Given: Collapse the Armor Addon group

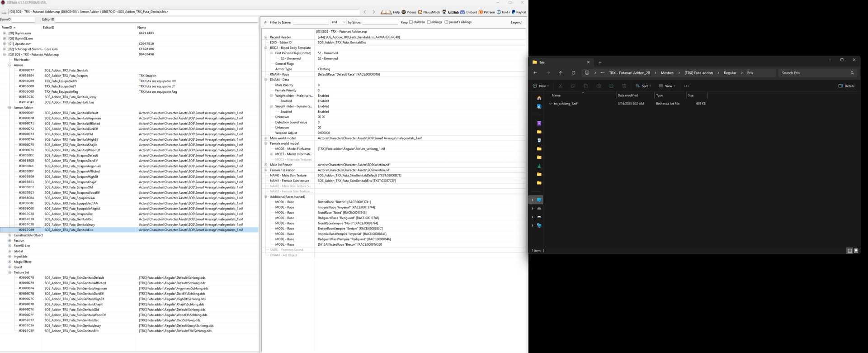Looking at the screenshot, I should [10, 108].
